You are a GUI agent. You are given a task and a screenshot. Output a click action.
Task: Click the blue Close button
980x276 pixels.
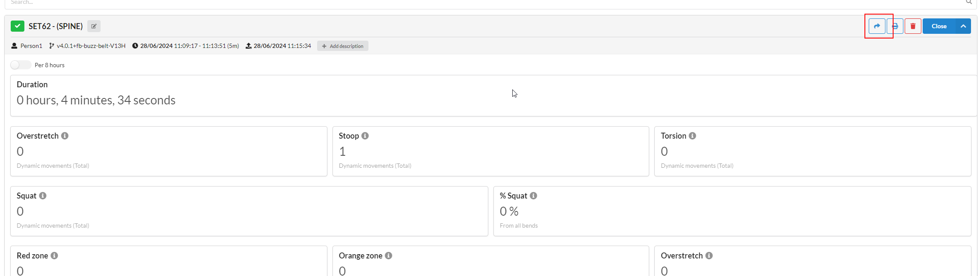click(939, 26)
